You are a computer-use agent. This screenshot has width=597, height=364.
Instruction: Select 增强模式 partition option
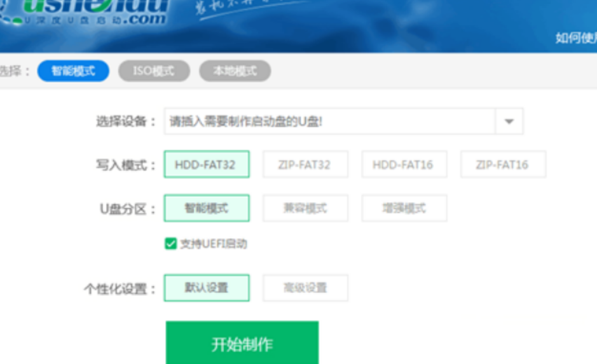tap(404, 208)
